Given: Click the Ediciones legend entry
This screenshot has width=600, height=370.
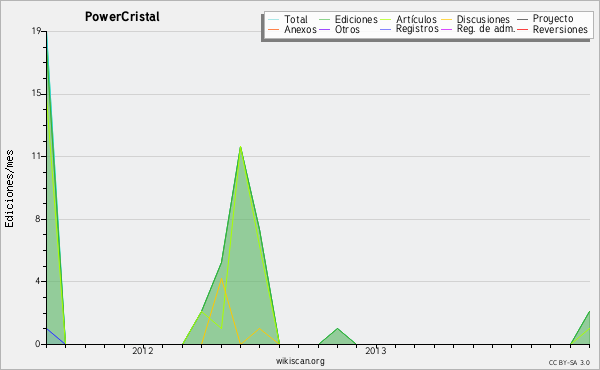Looking at the screenshot, I should (356, 19).
